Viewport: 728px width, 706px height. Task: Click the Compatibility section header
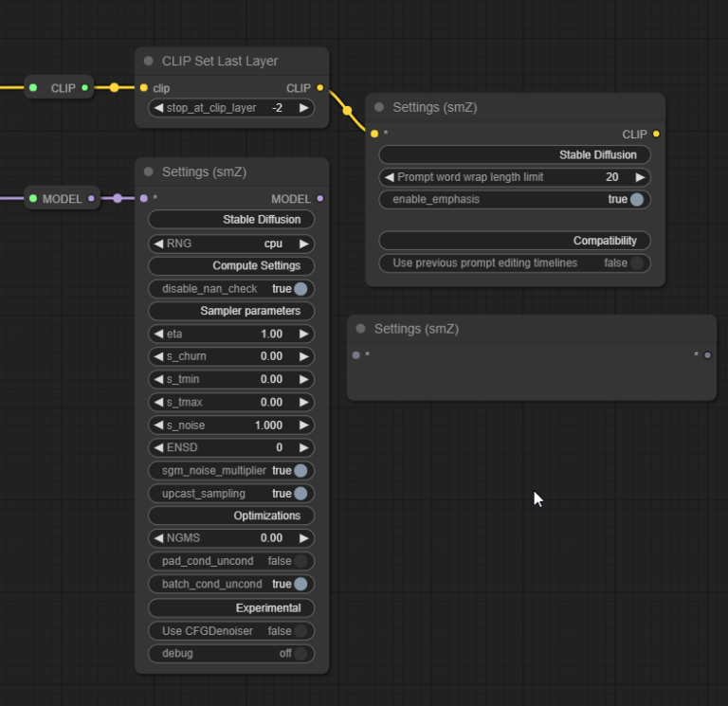tap(515, 241)
